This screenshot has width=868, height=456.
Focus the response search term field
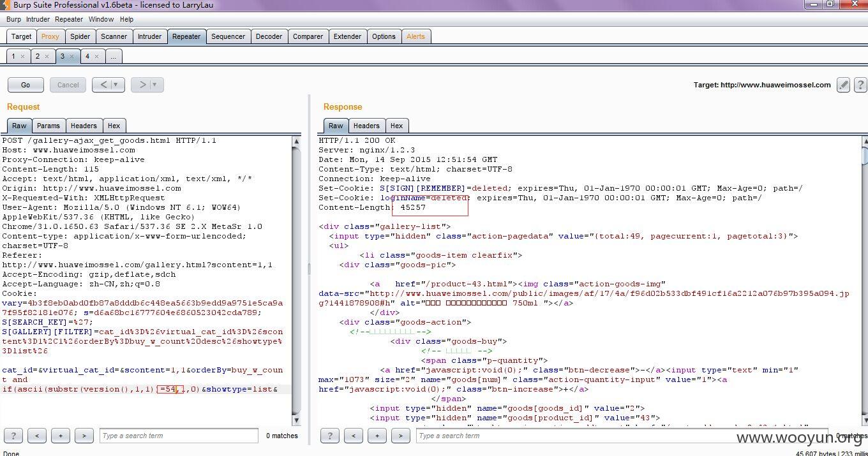622,436
